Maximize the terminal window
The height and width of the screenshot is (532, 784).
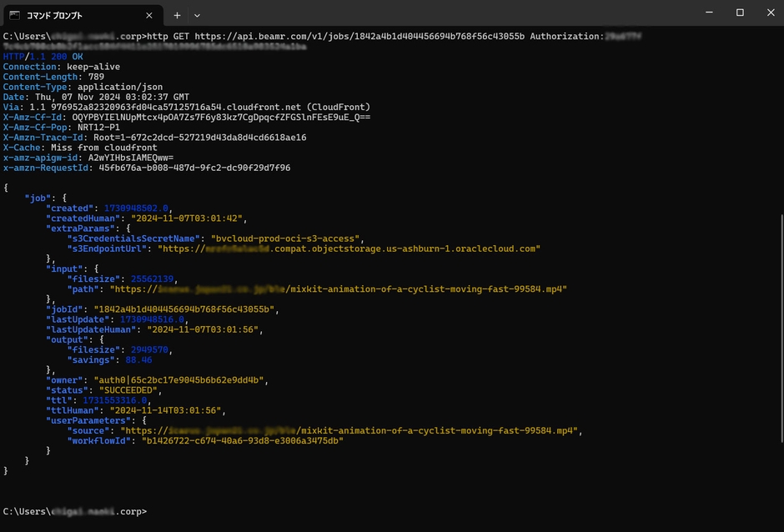click(740, 13)
